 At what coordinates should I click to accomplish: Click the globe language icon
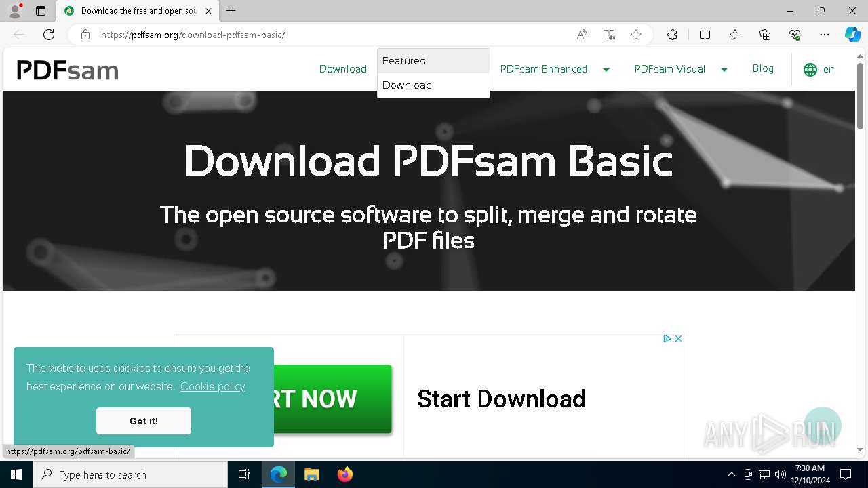(810, 69)
